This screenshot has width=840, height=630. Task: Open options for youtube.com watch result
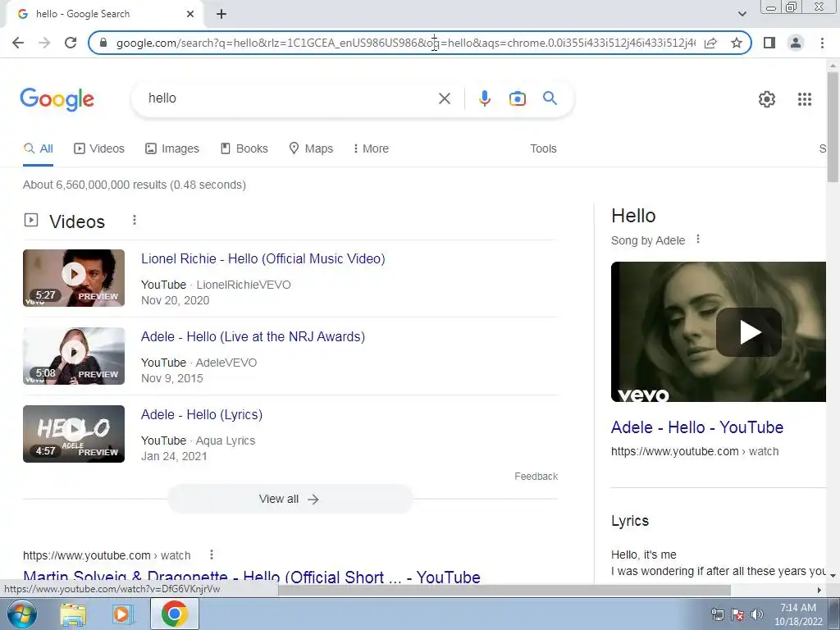click(212, 555)
